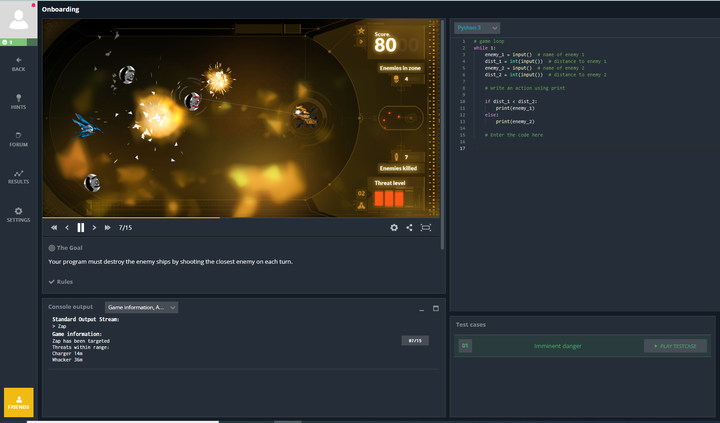Maximize the console output panel

tap(436, 308)
